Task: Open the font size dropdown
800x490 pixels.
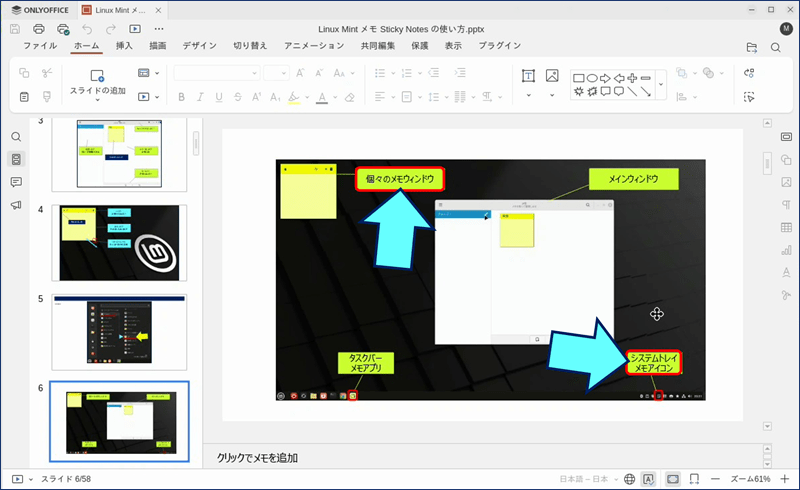Action: pyautogui.click(x=284, y=74)
